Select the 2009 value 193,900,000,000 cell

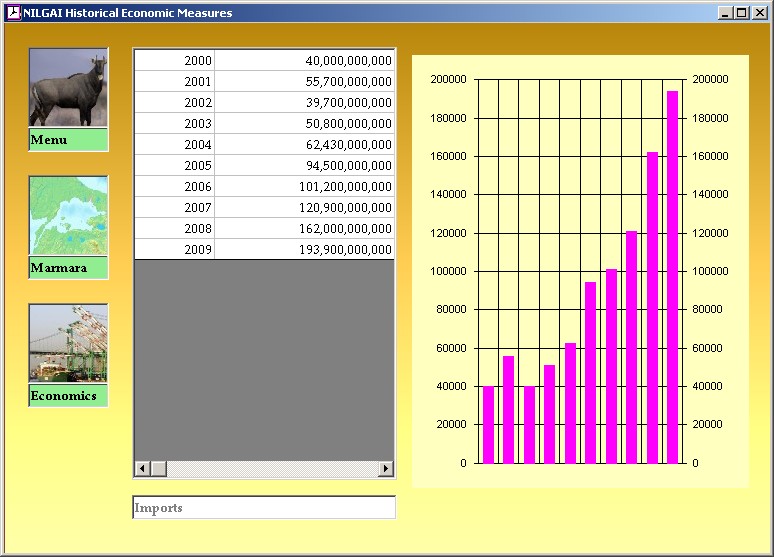(305, 250)
